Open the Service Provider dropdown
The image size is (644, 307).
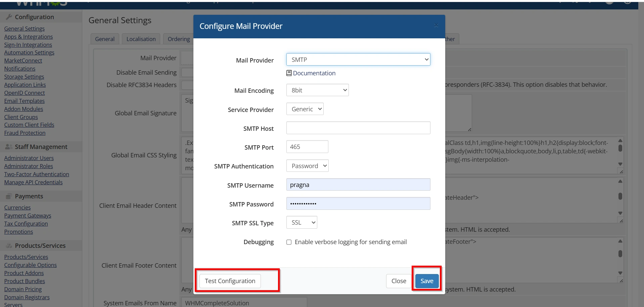(x=305, y=109)
